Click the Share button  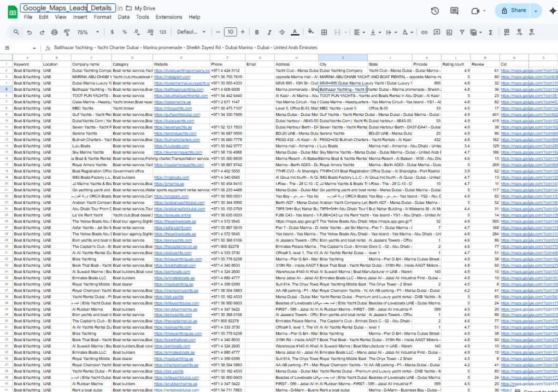(513, 11)
